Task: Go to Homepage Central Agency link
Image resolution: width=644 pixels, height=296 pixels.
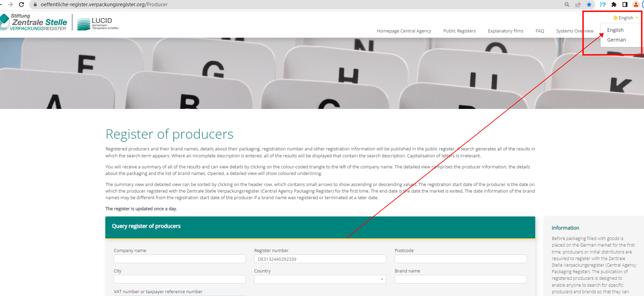Action: pyautogui.click(x=404, y=31)
